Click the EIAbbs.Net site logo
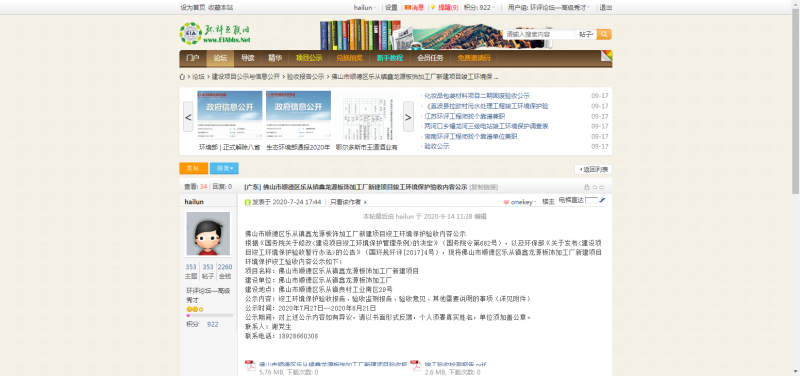The image size is (800, 376). tap(215, 34)
